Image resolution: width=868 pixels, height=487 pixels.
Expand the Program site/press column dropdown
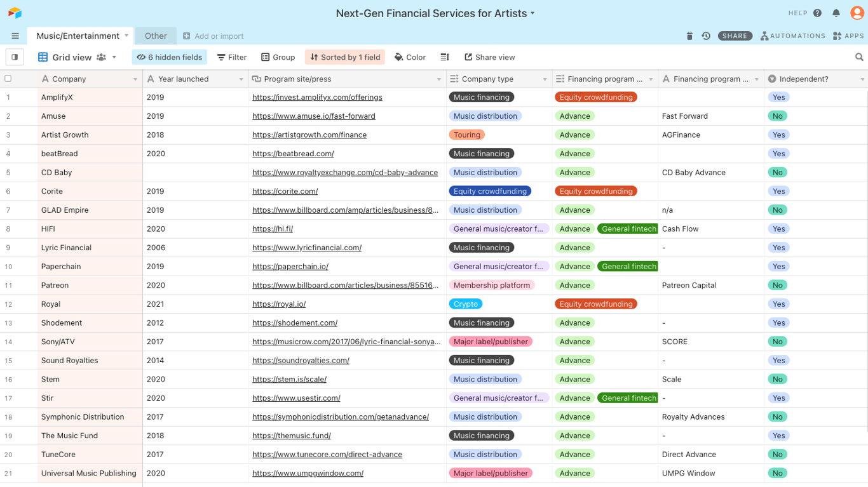[x=438, y=79]
